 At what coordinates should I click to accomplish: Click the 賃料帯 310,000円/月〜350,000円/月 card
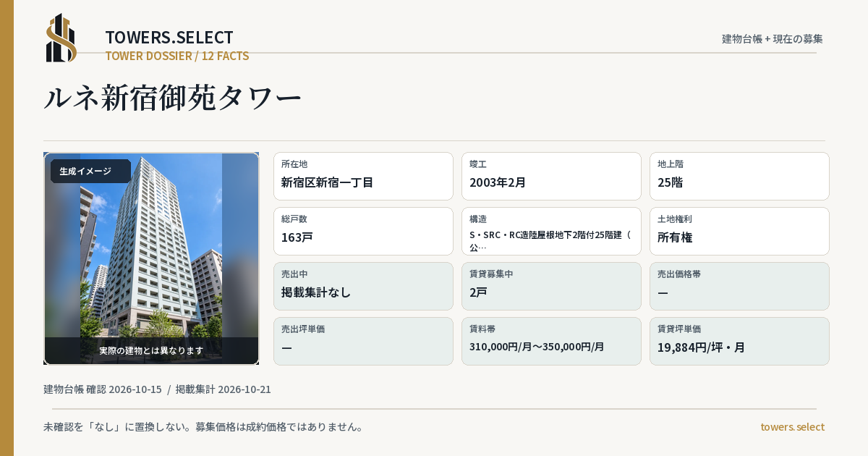551,341
